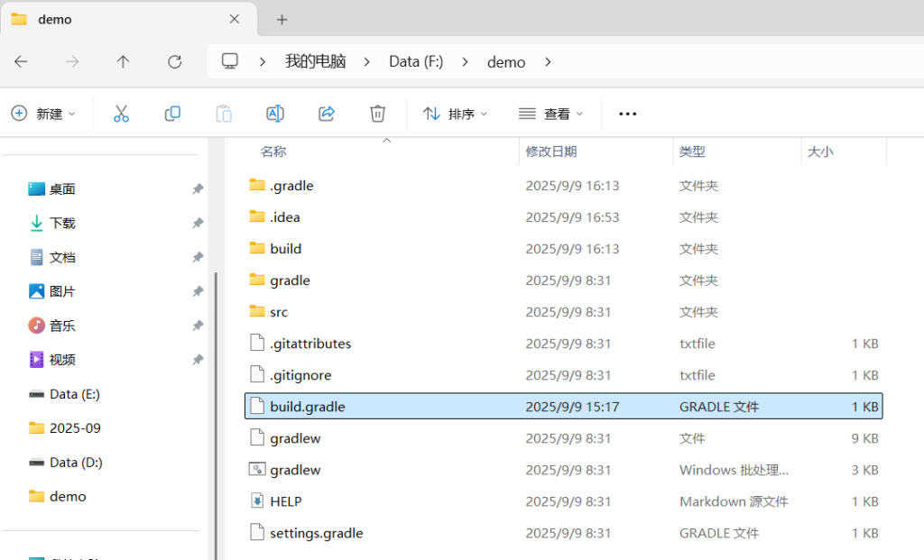Click the Copy icon in toolbar
Screen dimensions: 924x560
pyautogui.click(x=172, y=114)
